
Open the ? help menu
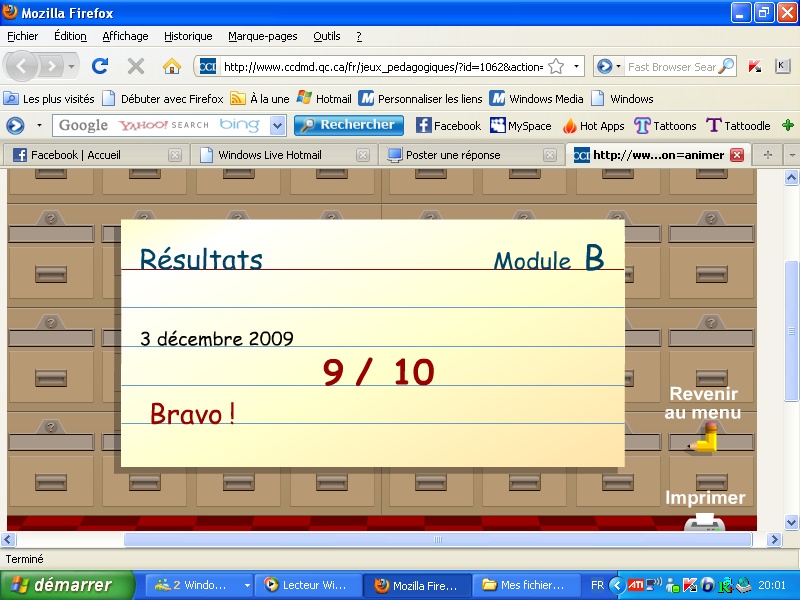tap(359, 36)
